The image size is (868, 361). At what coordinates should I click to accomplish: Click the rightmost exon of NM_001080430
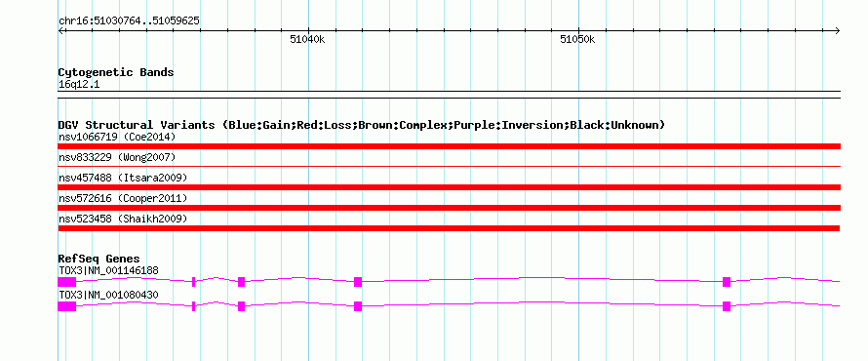coord(727,306)
